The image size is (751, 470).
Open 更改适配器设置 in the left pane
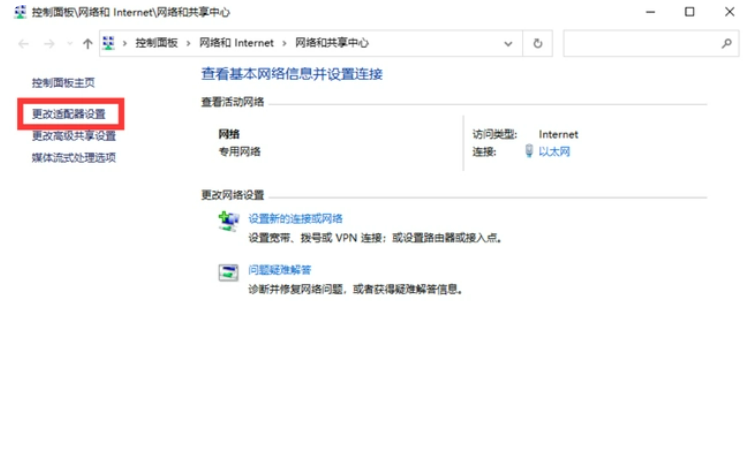point(68,114)
